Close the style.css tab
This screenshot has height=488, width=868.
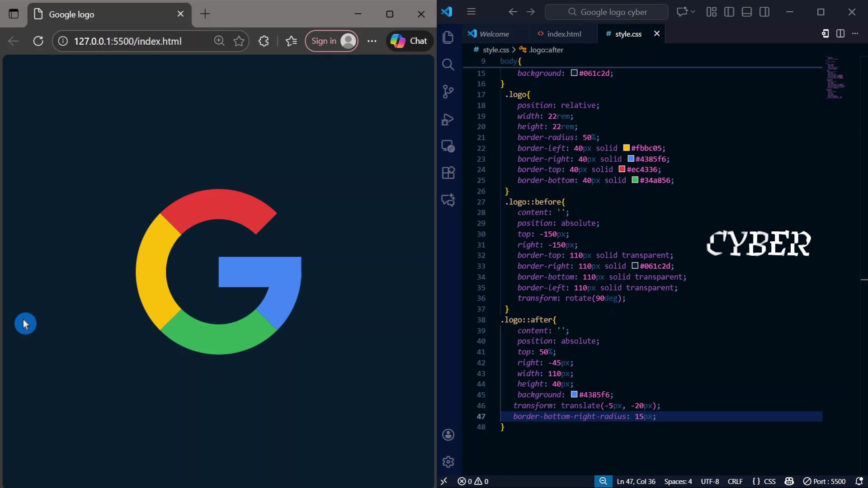pos(657,33)
